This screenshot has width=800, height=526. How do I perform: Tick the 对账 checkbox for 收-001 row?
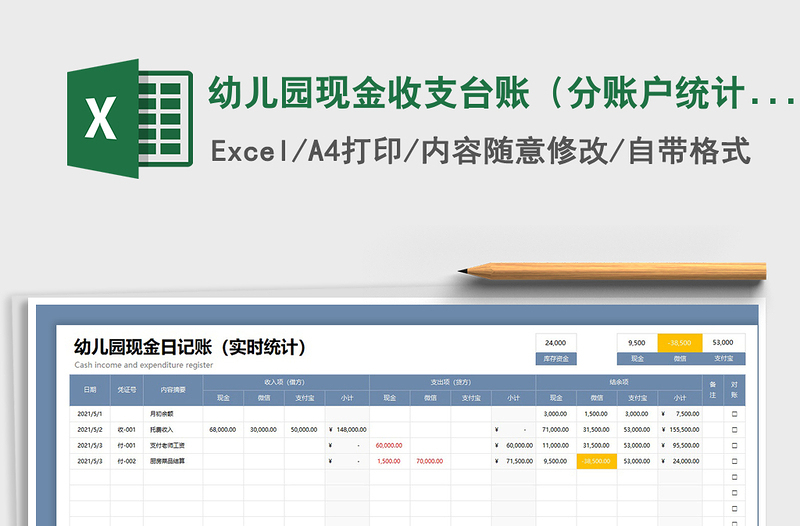(735, 430)
